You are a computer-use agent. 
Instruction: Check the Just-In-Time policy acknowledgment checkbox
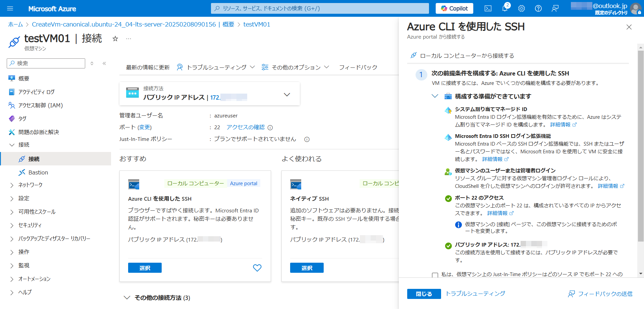435,275
